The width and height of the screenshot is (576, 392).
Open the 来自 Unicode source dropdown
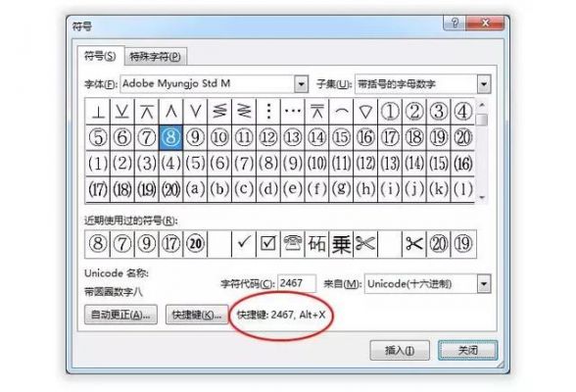coord(484,284)
